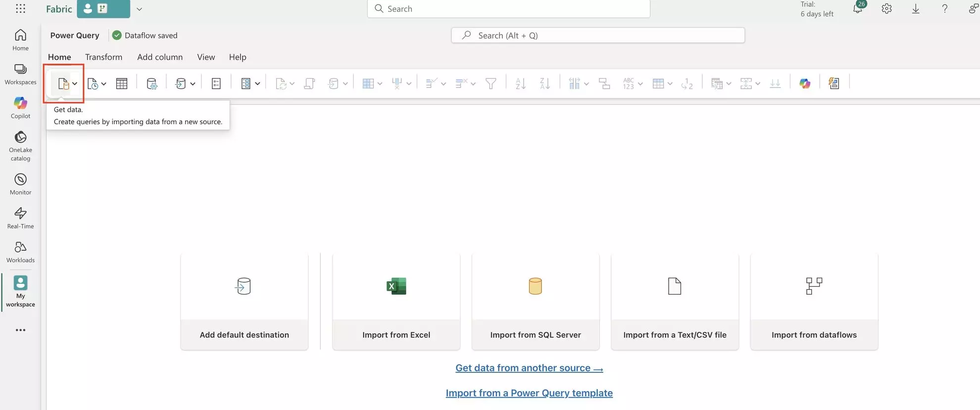Click the help question mark icon
Image resolution: width=980 pixels, height=410 pixels.
(x=944, y=8)
